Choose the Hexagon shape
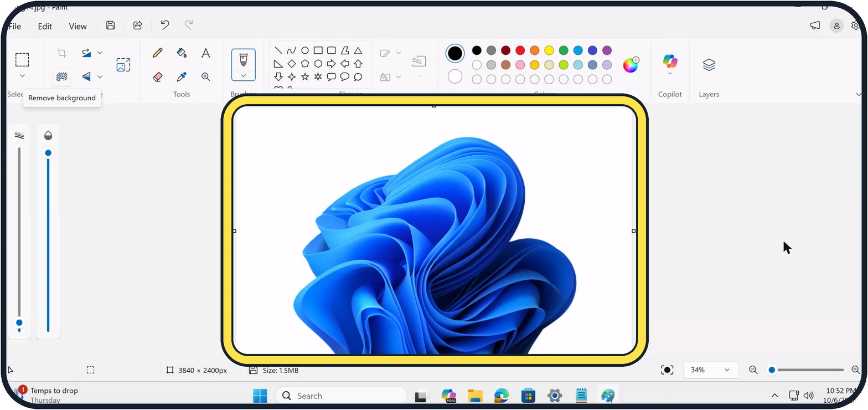868x410 pixels. coord(318,64)
